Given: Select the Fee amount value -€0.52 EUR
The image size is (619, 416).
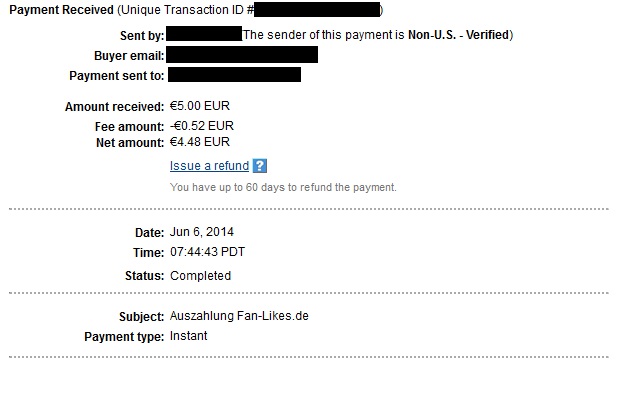Looking at the screenshot, I should (201, 127).
